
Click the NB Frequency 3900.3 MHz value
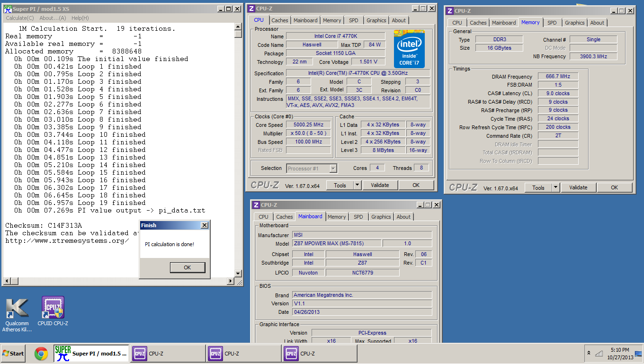pyautogui.click(x=593, y=56)
